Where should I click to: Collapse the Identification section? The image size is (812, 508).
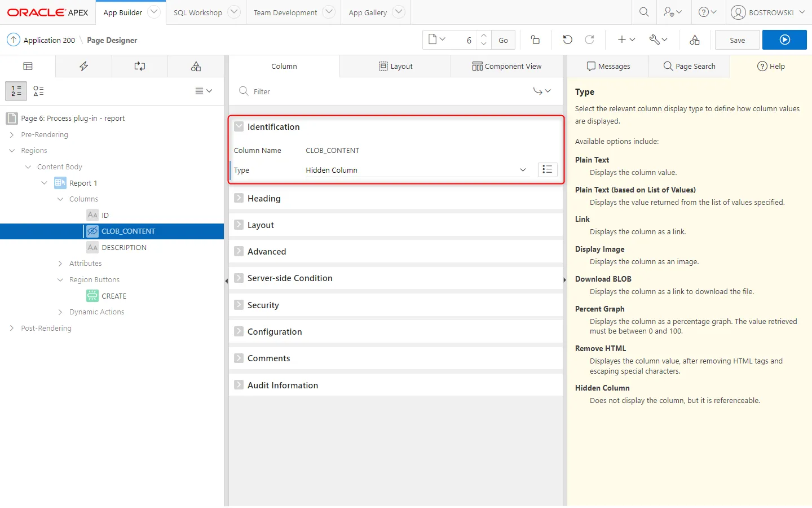tap(239, 127)
